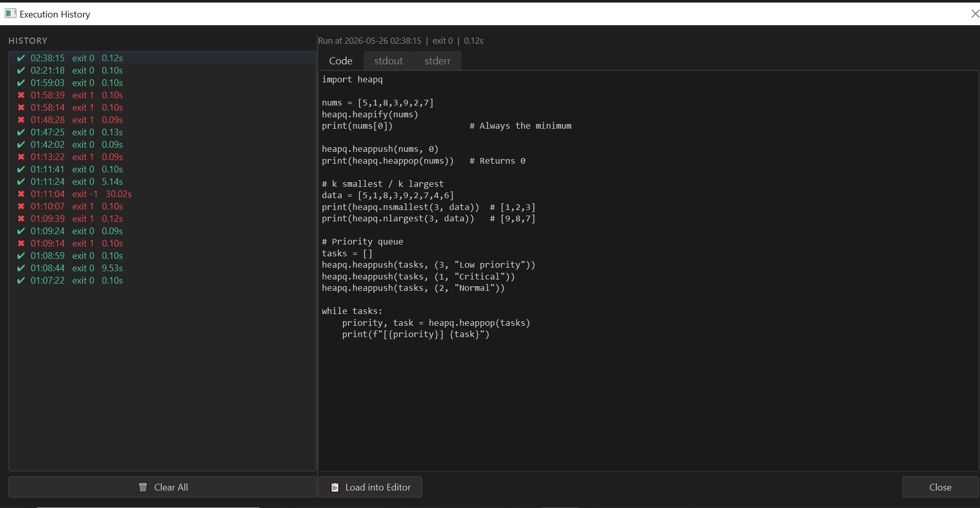Select the failed 01:10:07 run
This screenshot has height=508, width=980.
click(x=162, y=206)
